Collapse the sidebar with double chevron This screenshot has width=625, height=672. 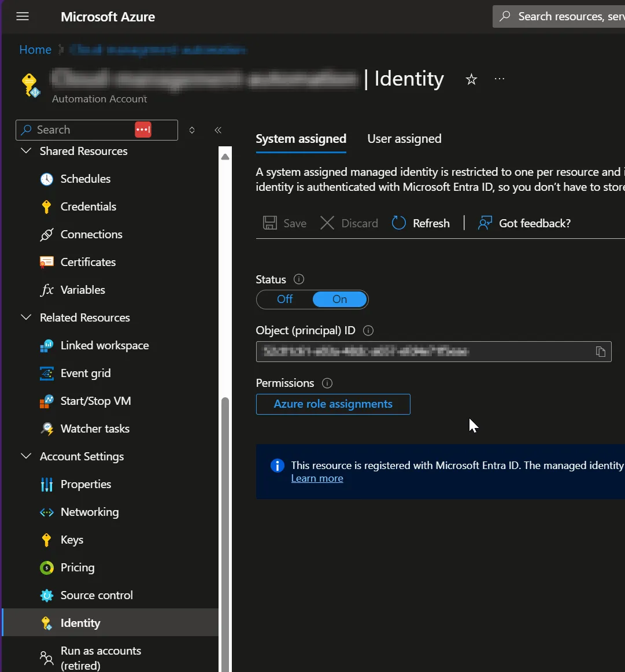tap(218, 130)
